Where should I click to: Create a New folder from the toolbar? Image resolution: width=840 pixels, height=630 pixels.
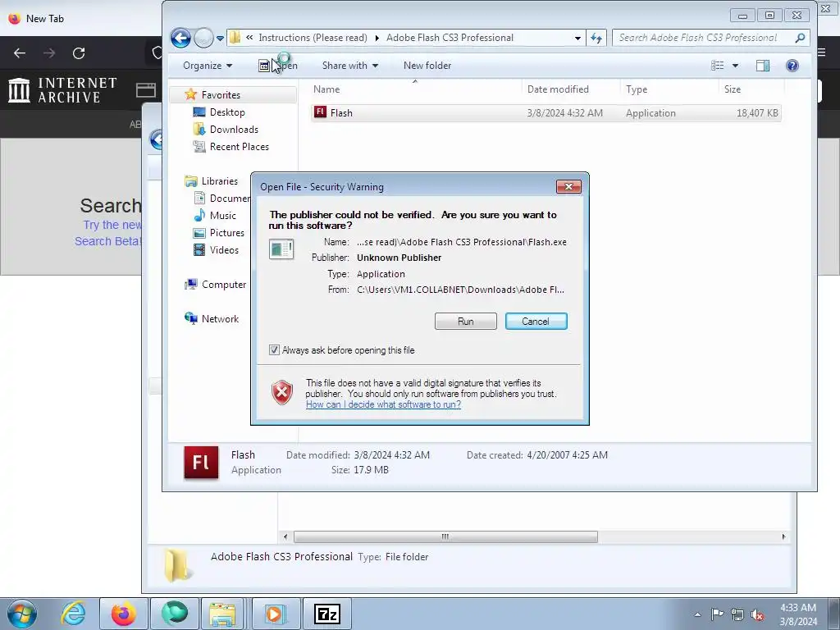[427, 66]
